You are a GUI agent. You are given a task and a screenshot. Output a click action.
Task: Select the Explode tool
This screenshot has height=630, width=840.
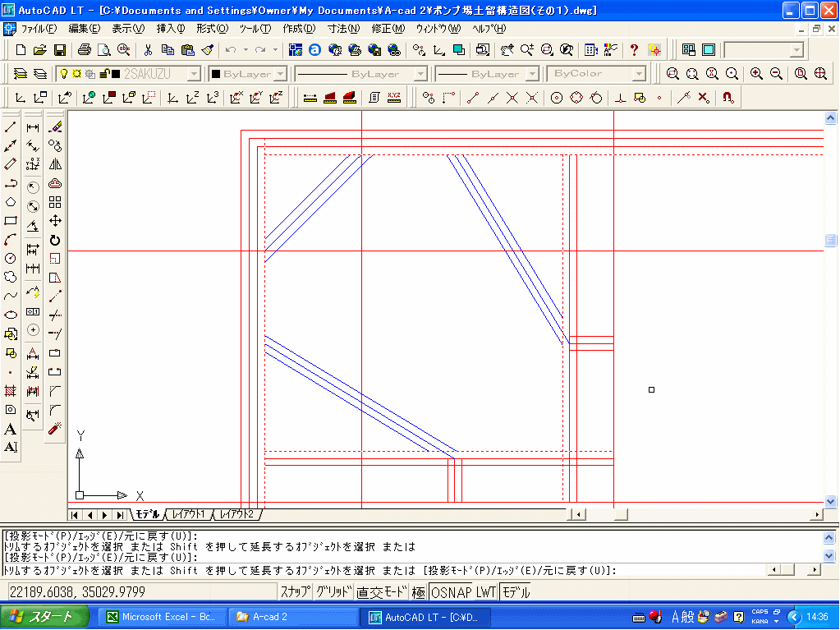pyautogui.click(x=55, y=429)
